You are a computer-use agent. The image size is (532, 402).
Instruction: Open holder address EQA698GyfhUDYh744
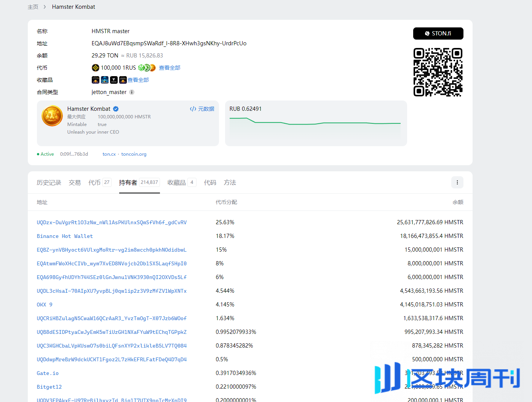pyautogui.click(x=112, y=277)
